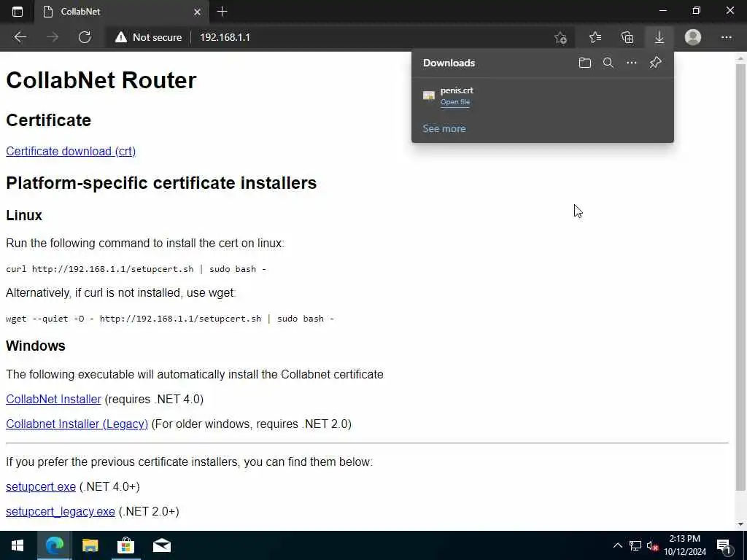Show hidden system tray icons
Viewport: 747px width, 560px height.
[x=617, y=545]
